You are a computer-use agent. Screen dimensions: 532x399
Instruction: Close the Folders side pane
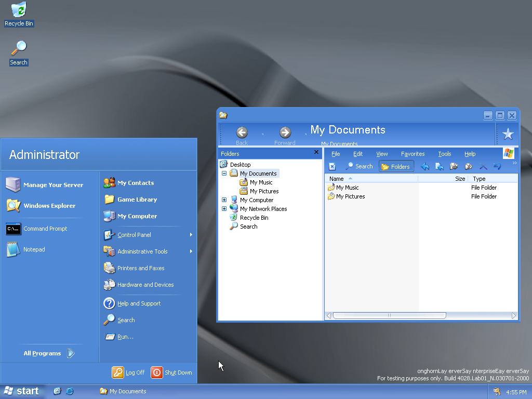(316, 153)
